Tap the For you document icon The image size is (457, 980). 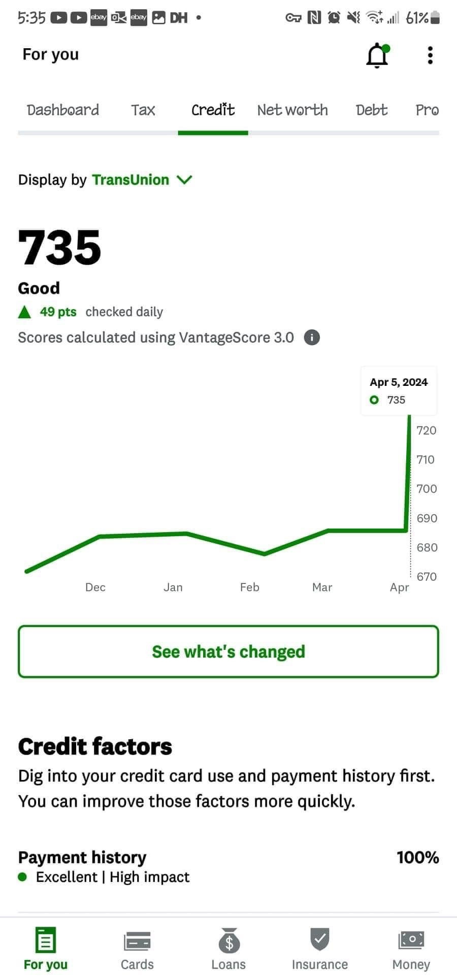[46, 940]
